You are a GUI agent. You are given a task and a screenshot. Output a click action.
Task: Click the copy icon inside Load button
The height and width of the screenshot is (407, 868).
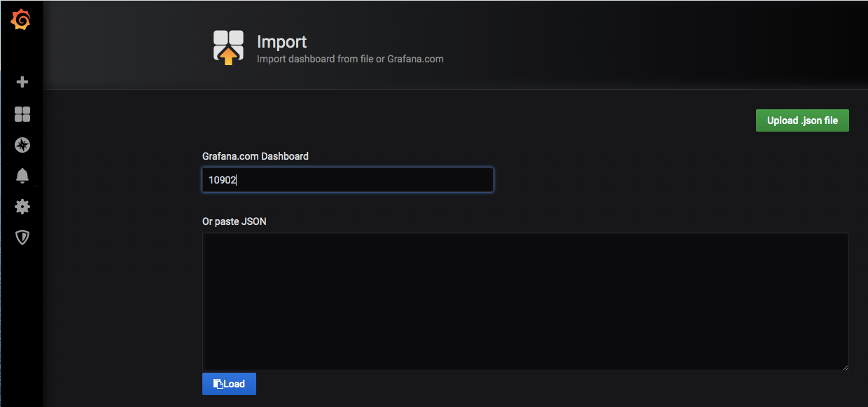click(x=218, y=384)
